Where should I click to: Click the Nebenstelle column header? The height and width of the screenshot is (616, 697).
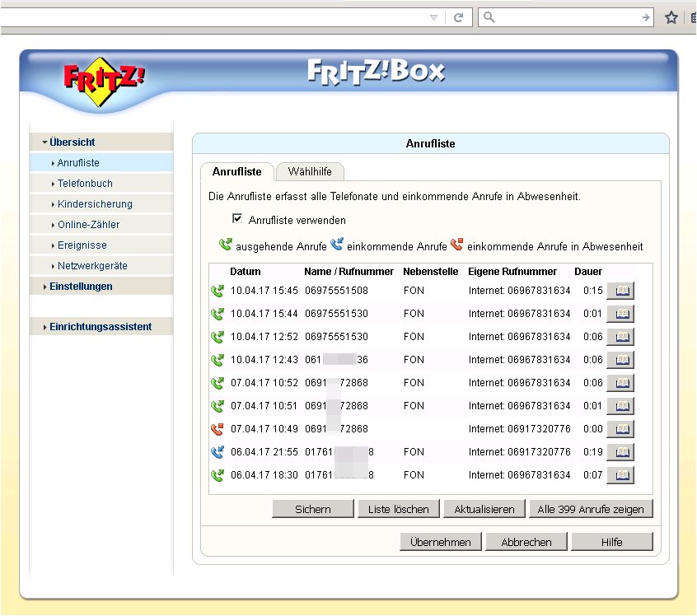(x=431, y=272)
